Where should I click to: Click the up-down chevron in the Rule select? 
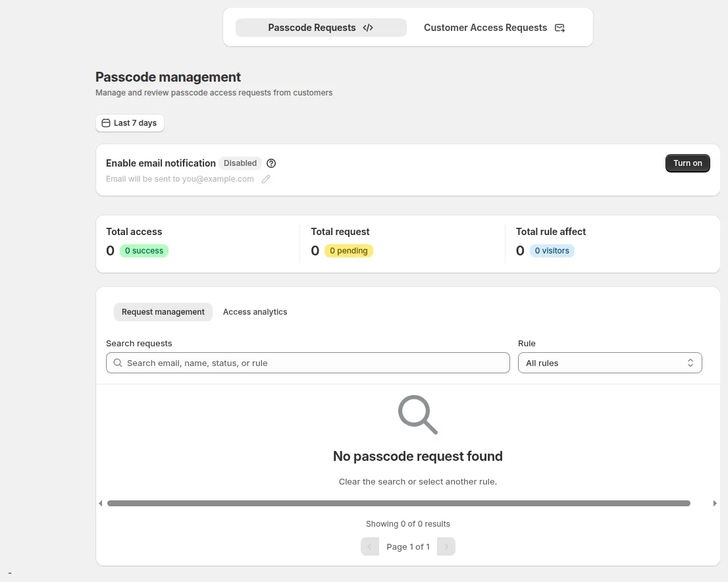[690, 363]
